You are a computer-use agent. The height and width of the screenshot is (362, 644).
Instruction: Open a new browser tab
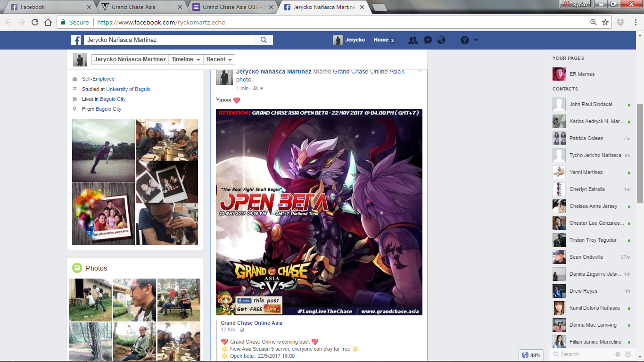click(x=380, y=7)
